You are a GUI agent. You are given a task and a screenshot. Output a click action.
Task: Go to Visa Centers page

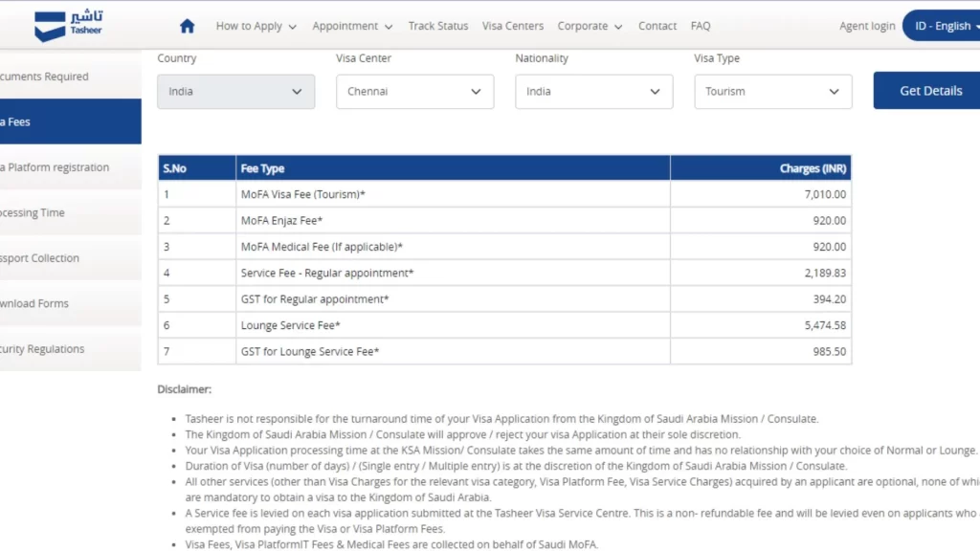tap(513, 26)
